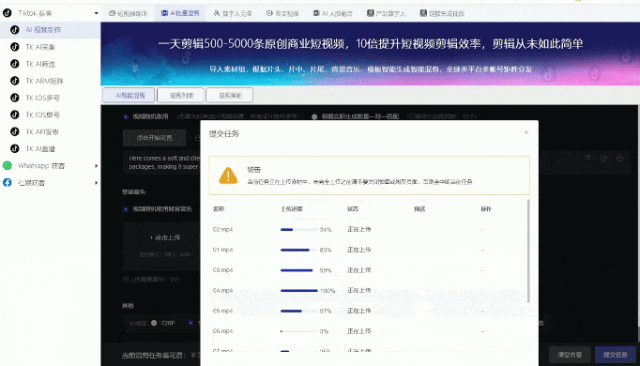Select the AI智能混剪 sub-tab
This screenshot has width=640, height=366.
point(129,95)
